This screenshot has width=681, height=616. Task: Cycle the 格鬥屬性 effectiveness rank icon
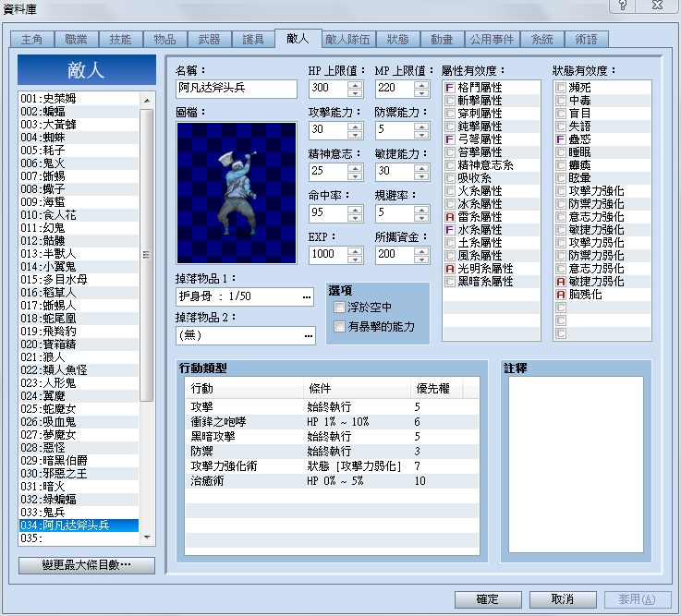[449, 88]
